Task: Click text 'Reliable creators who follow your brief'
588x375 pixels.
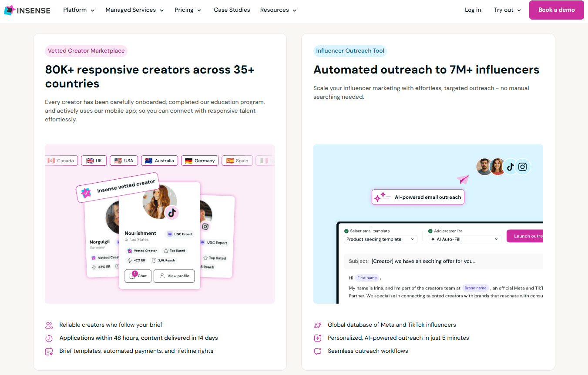Action: pos(111,325)
